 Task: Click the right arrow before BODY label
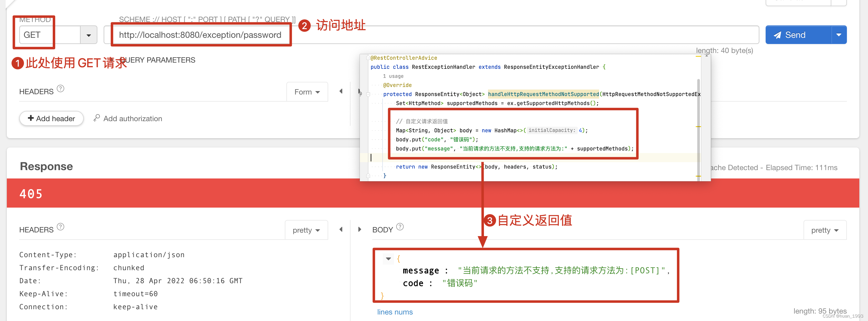[x=360, y=230]
